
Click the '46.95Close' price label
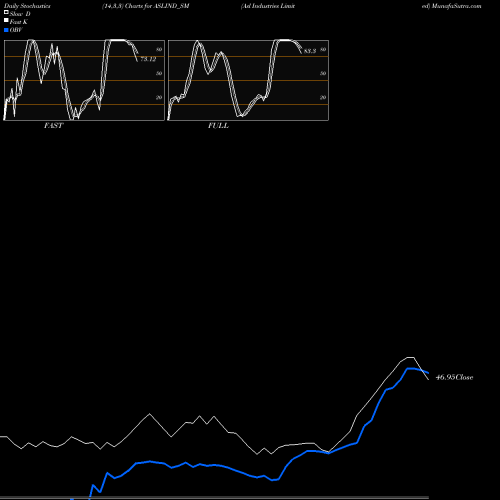click(x=454, y=377)
